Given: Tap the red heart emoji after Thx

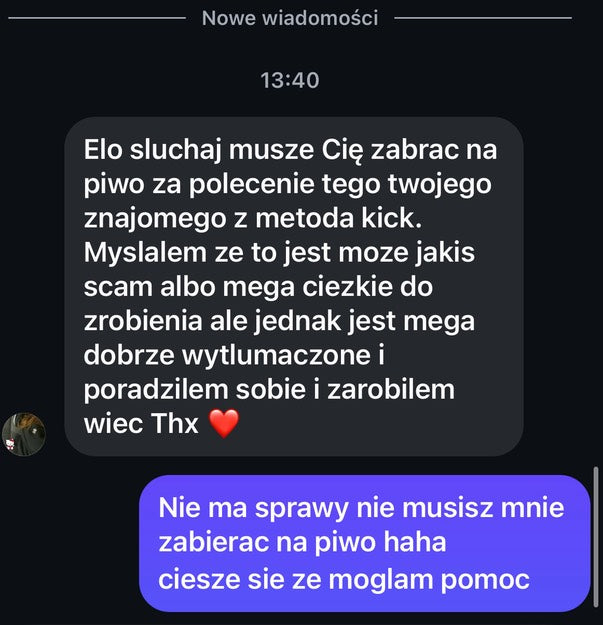Looking at the screenshot, I should click(224, 423).
